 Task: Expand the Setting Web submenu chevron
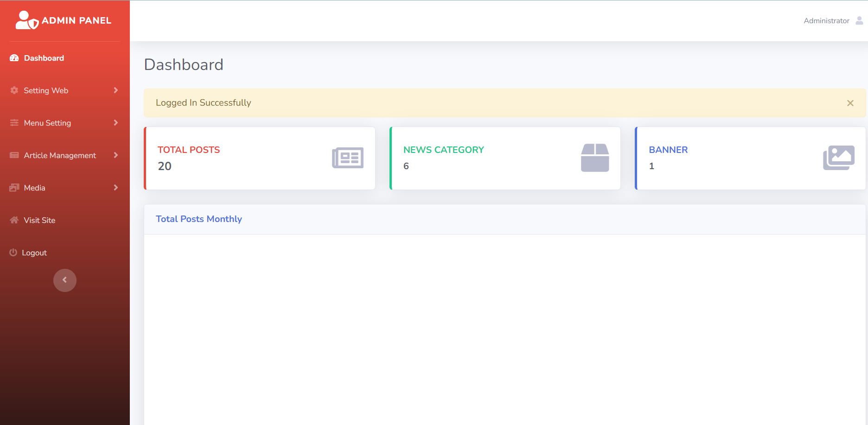click(116, 90)
